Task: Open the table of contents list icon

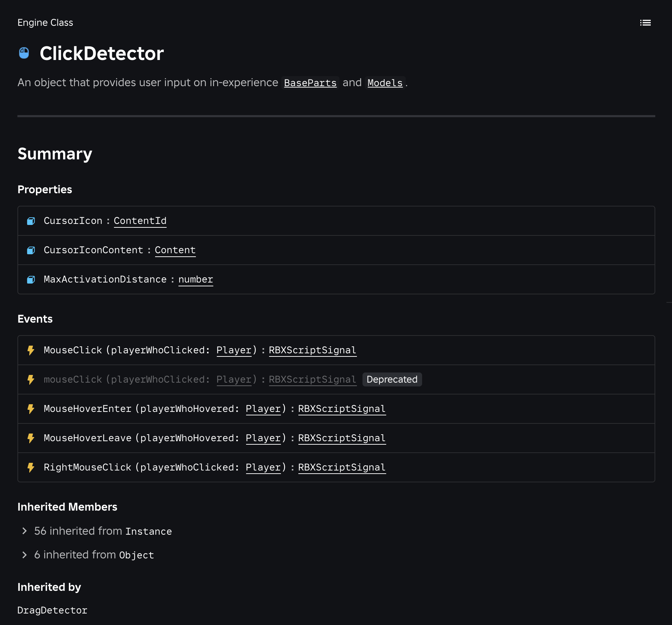Action: (645, 23)
